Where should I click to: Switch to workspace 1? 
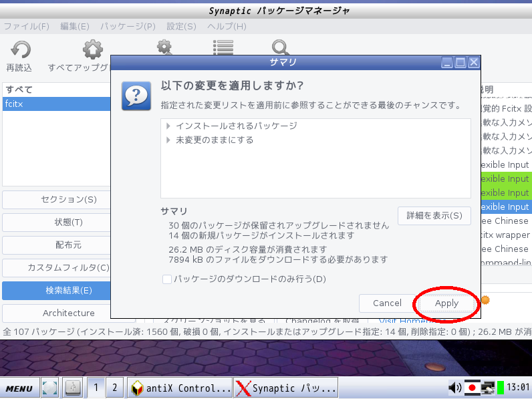[x=96, y=388]
